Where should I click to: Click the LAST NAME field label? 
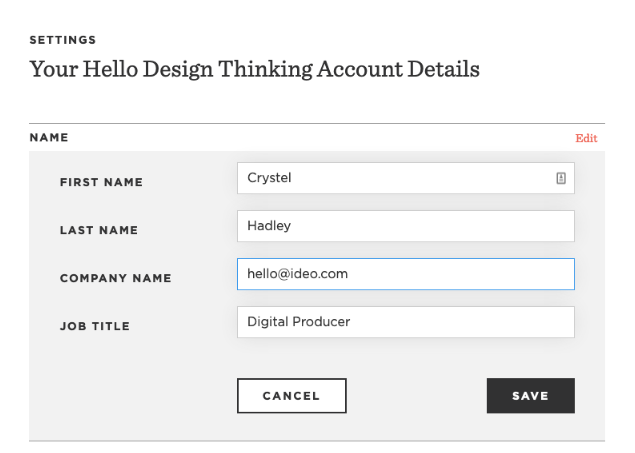point(99,231)
